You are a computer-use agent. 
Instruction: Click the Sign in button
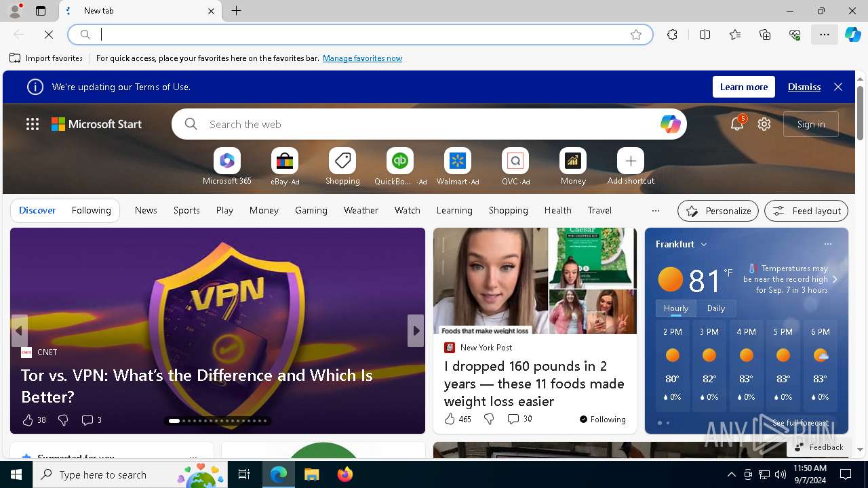pos(811,124)
